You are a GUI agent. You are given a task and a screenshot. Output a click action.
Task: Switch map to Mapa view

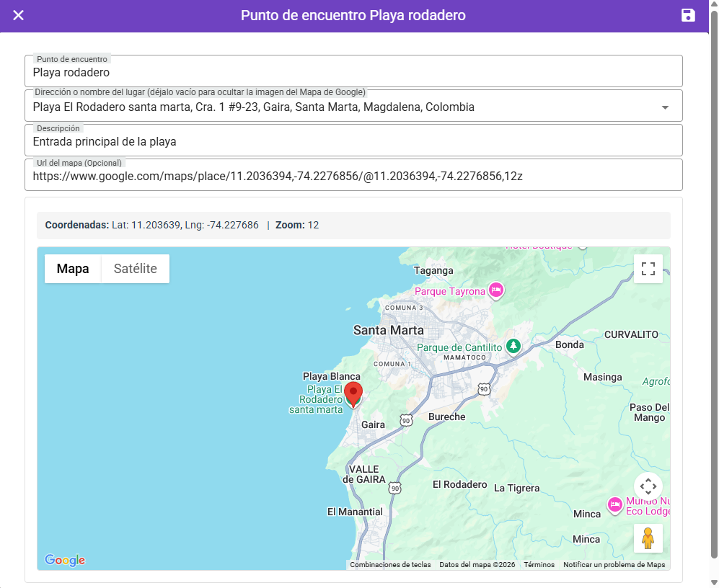[x=73, y=269]
